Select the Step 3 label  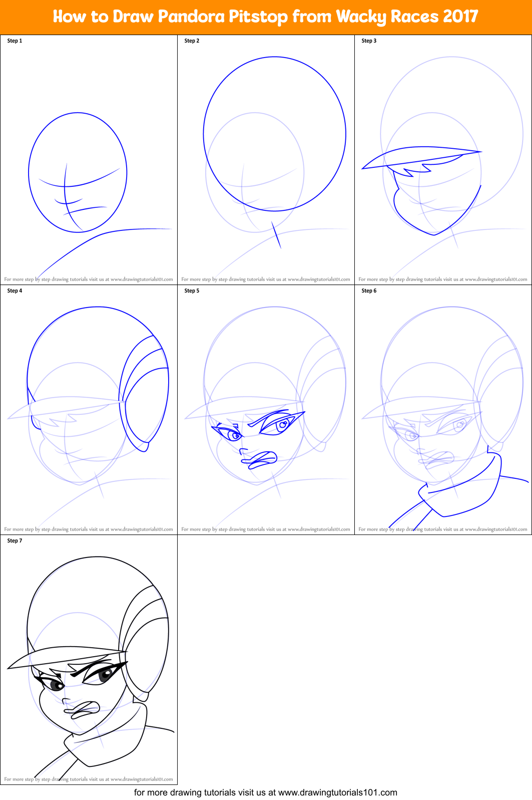click(x=369, y=41)
